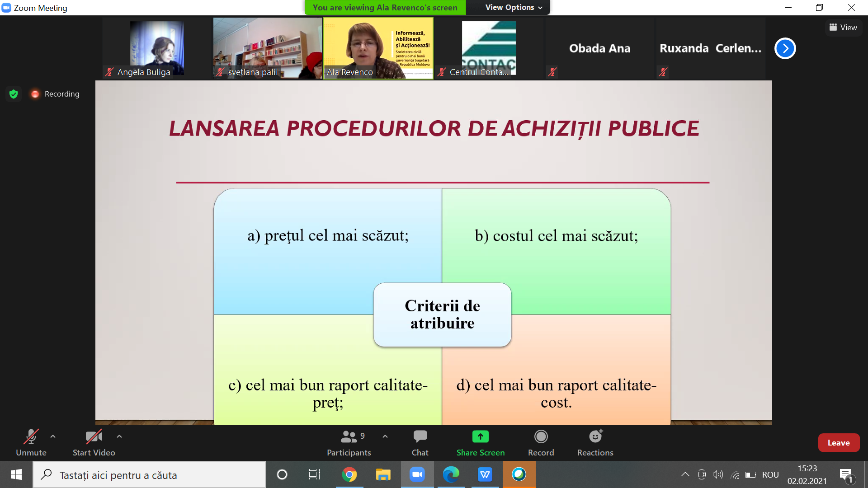Click the red Recording indicator
Image resolution: width=868 pixels, height=488 pixels.
[x=35, y=94]
